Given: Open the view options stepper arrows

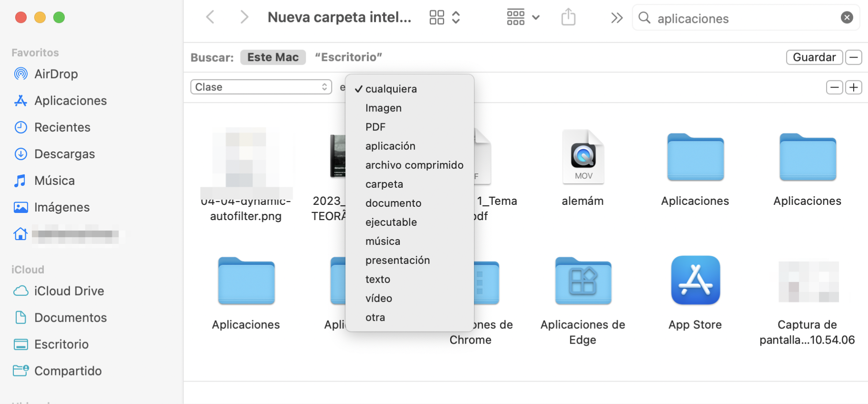Looking at the screenshot, I should pos(456,18).
